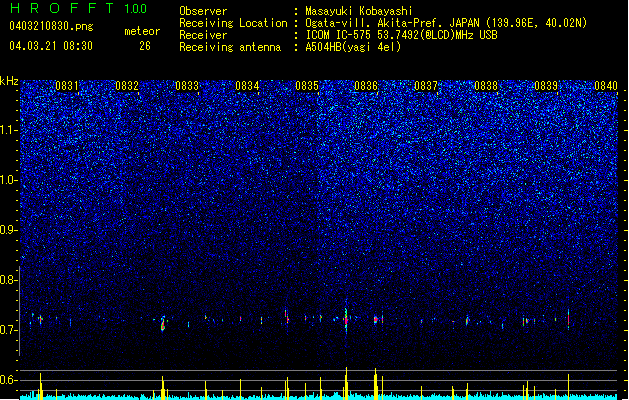Click the 0.9 kHz axis tick label
Image resolution: width=629 pixels, height=400 pixels.
(8, 230)
